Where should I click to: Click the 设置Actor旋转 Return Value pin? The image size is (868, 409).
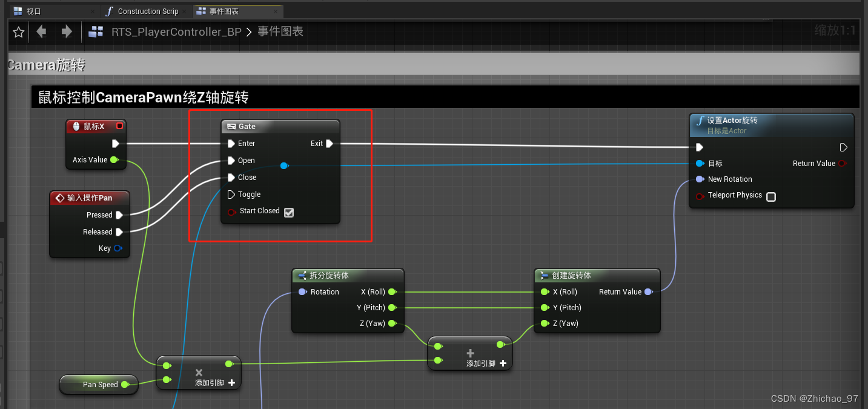[842, 164]
